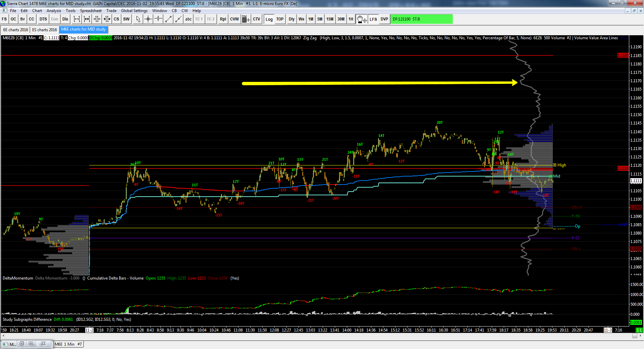The height and width of the screenshot is (349, 644).
Task: Select the pointer arrow tool
Action: tap(138, 19)
